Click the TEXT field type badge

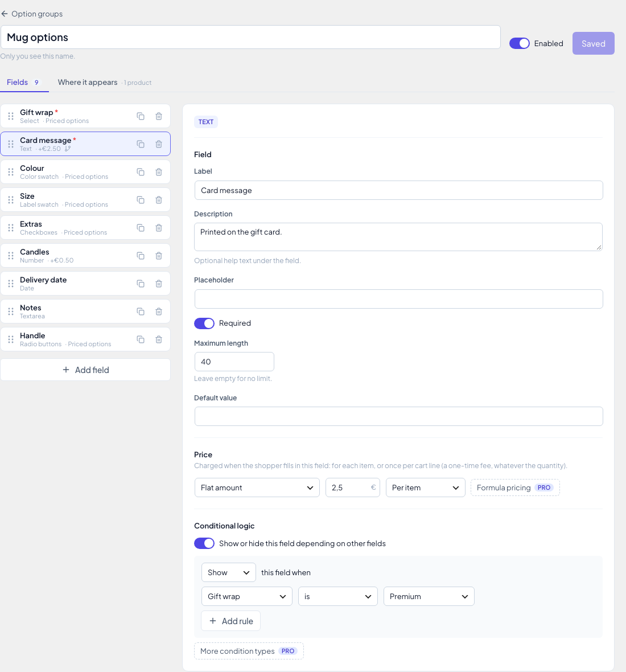[x=206, y=122]
